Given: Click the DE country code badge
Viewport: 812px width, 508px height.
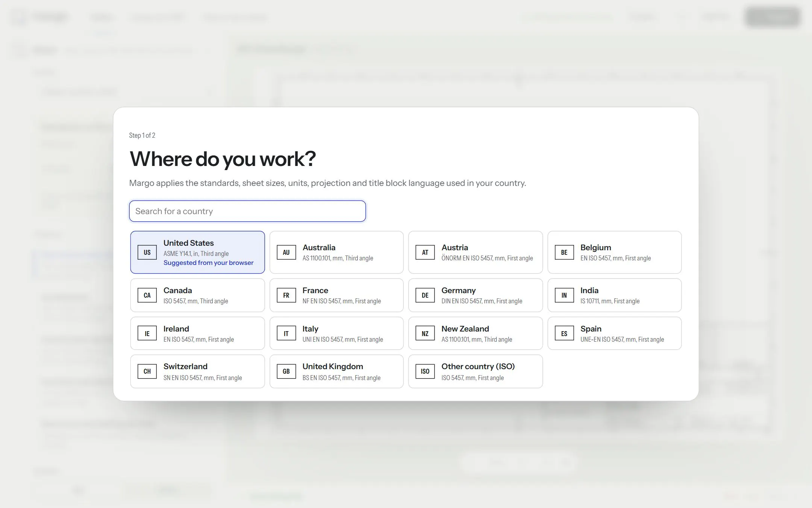Looking at the screenshot, I should pyautogui.click(x=425, y=295).
